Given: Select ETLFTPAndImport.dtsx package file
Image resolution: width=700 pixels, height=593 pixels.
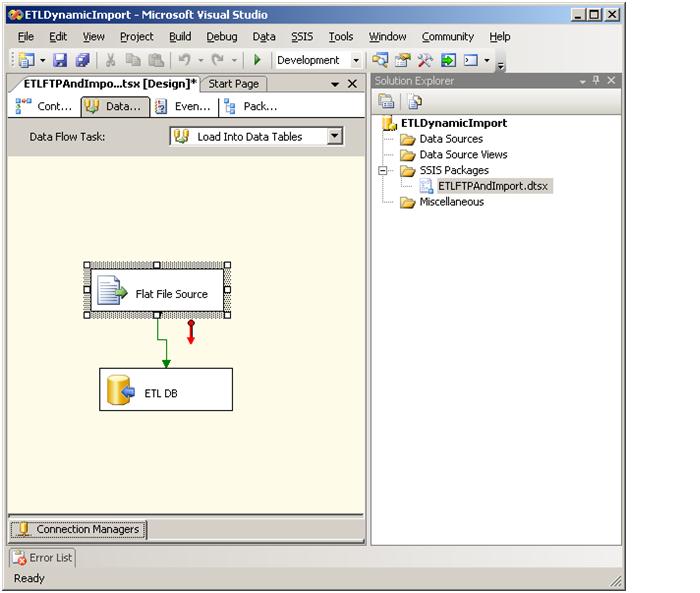Looking at the screenshot, I should coord(493,186).
